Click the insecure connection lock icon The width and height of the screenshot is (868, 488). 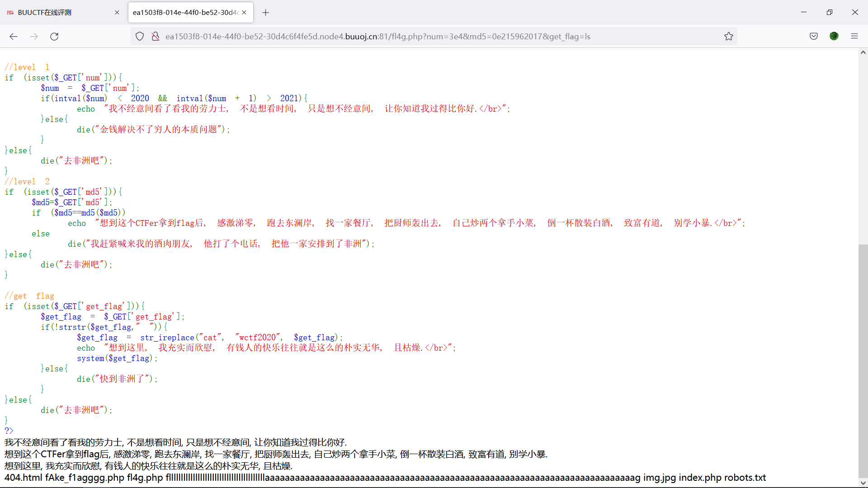pyautogui.click(x=156, y=37)
